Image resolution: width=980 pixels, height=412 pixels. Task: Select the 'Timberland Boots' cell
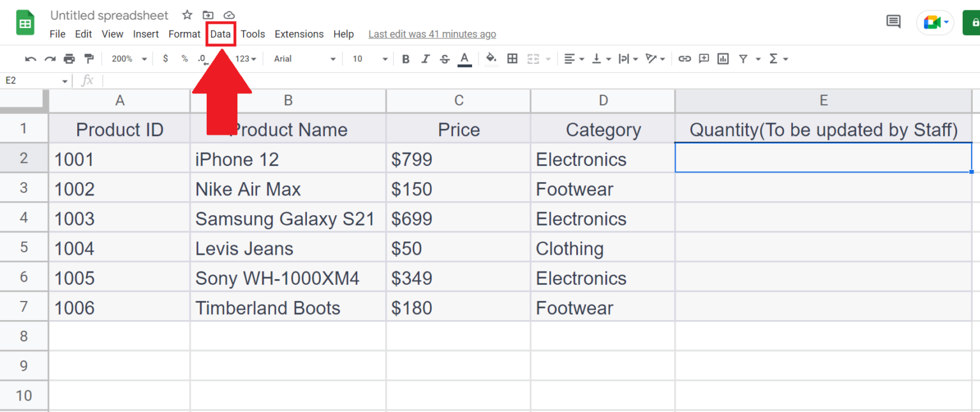point(288,307)
